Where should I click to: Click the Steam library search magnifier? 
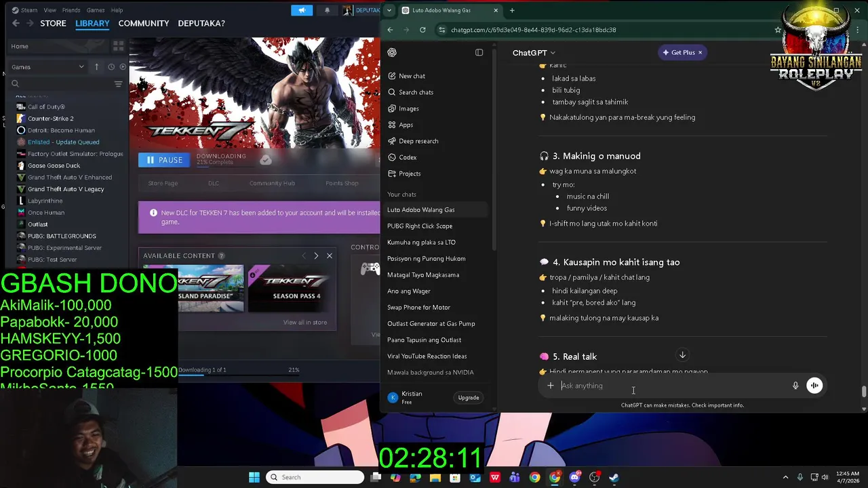(15, 84)
